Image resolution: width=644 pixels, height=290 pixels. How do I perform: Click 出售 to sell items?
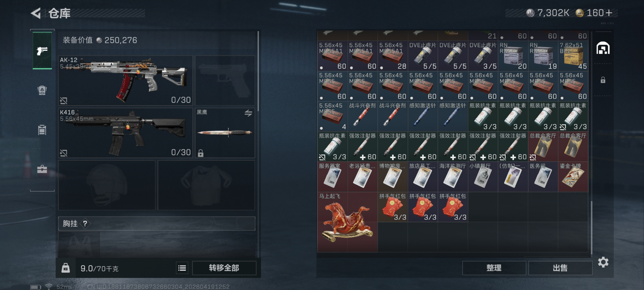560,268
